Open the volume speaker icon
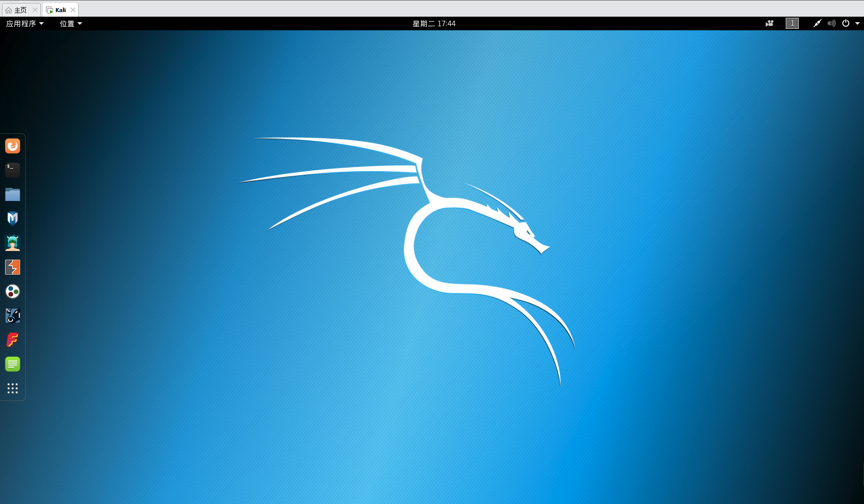 coord(832,23)
